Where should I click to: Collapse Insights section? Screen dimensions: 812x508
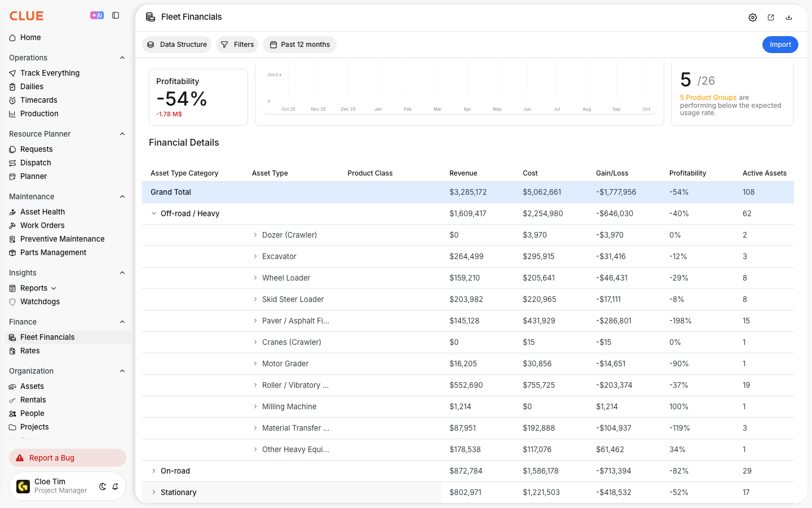pos(122,273)
